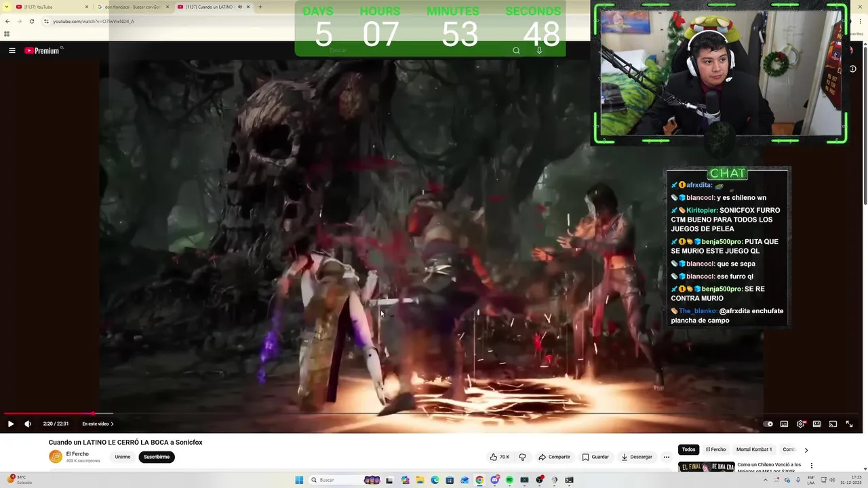Open Spotify from the taskbar
This screenshot has width=868, height=488.
tap(509, 480)
